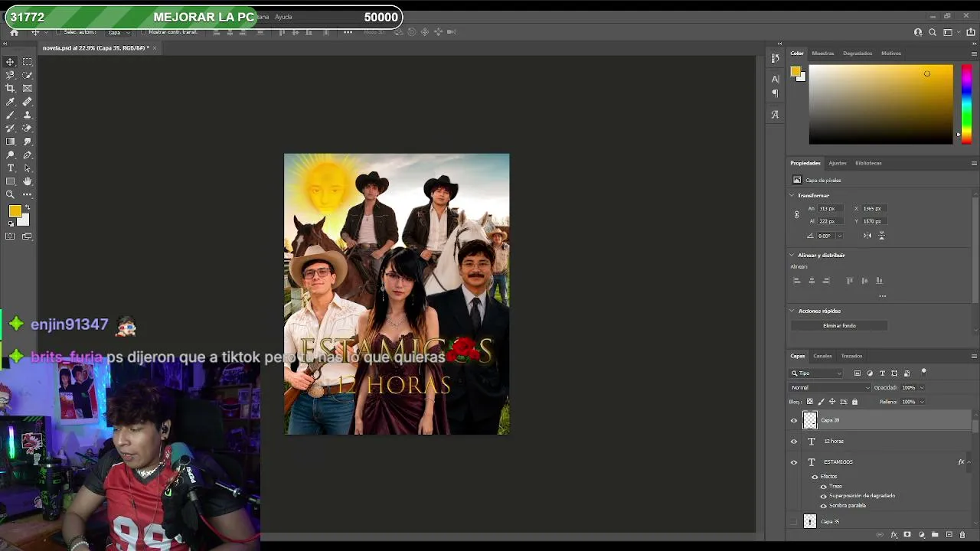980x551 pixels.
Task: Collapse ESTAMIGOS layer effects list
Action: [x=969, y=462]
